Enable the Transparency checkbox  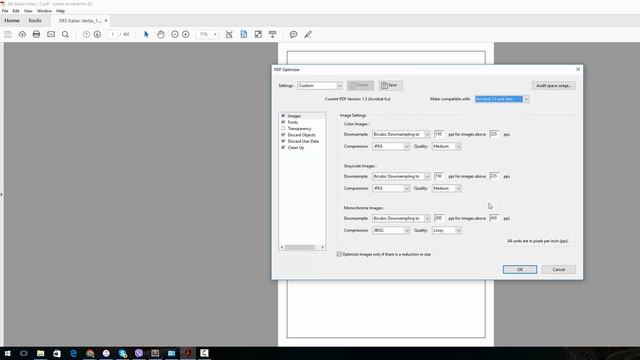tap(283, 129)
